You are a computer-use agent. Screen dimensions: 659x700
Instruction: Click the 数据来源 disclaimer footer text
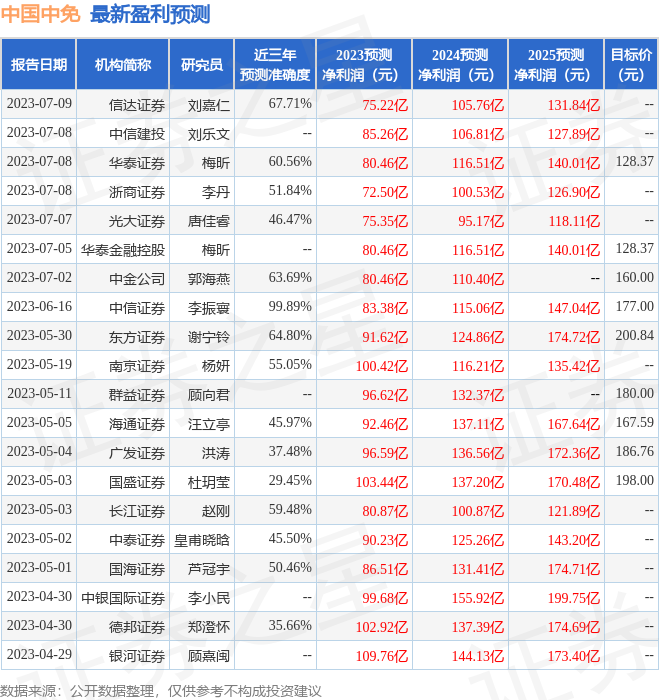click(161, 691)
